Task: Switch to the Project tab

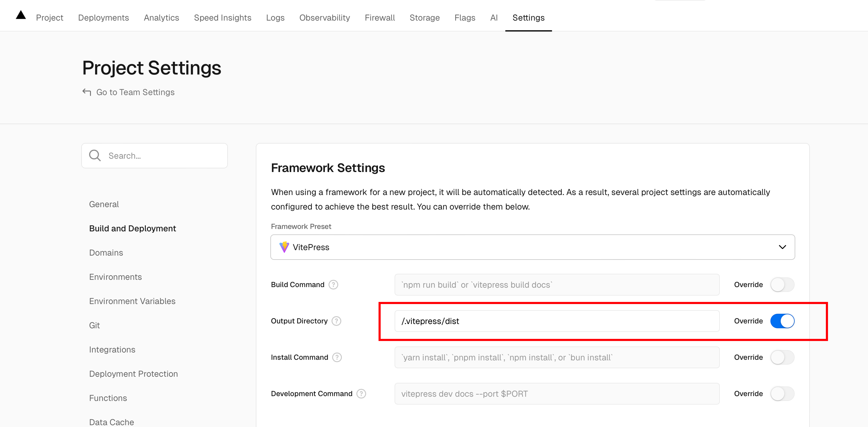Action: pyautogui.click(x=49, y=18)
